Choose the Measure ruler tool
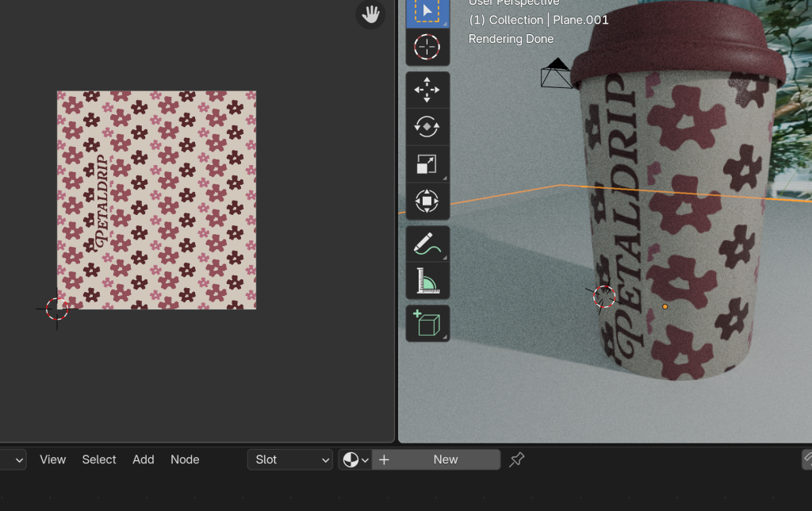The height and width of the screenshot is (511, 812). 427,281
